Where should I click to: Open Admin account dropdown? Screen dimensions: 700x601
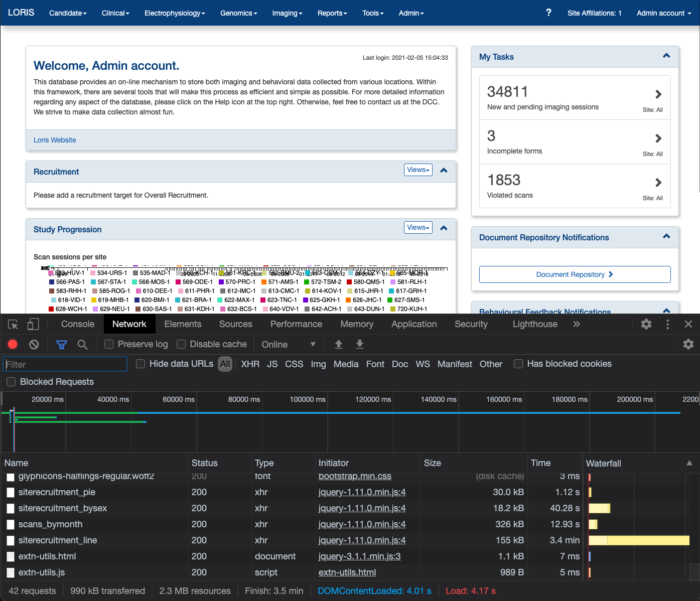[x=664, y=13]
